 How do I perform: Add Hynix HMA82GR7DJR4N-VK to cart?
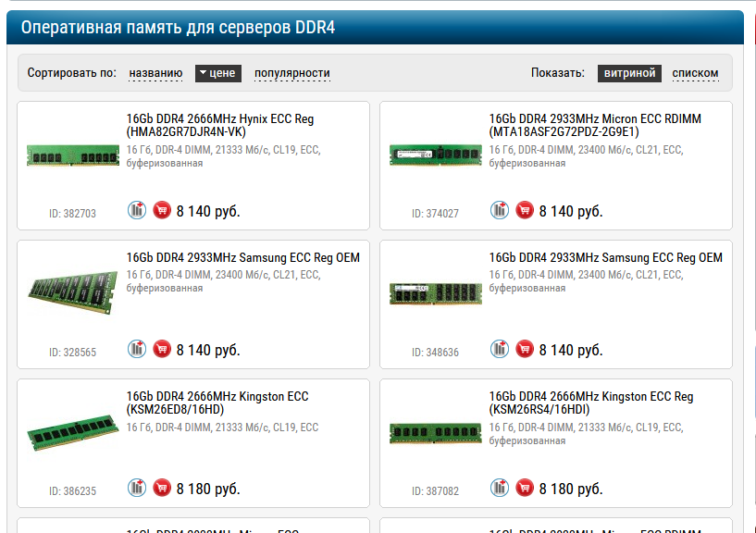[x=162, y=210]
